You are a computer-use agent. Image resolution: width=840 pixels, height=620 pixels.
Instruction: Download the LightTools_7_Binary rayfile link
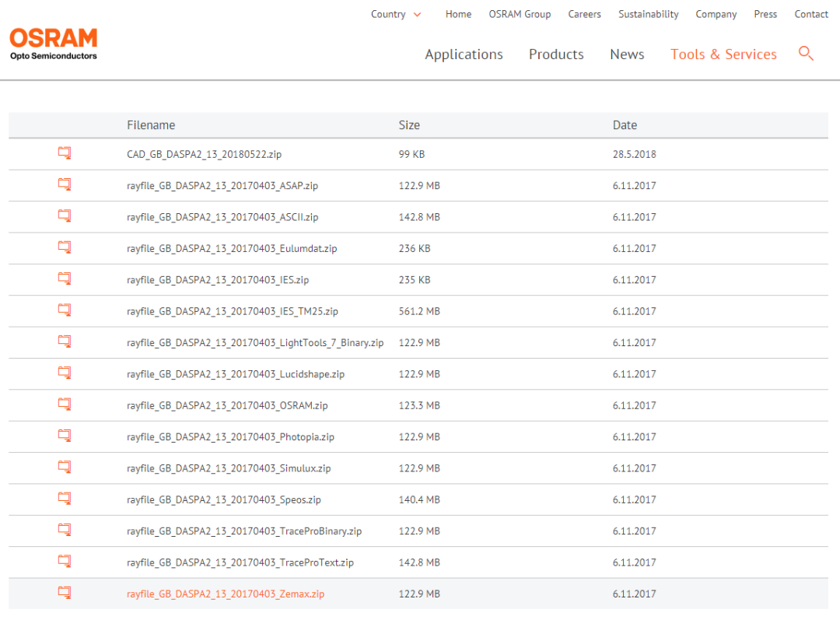(255, 343)
